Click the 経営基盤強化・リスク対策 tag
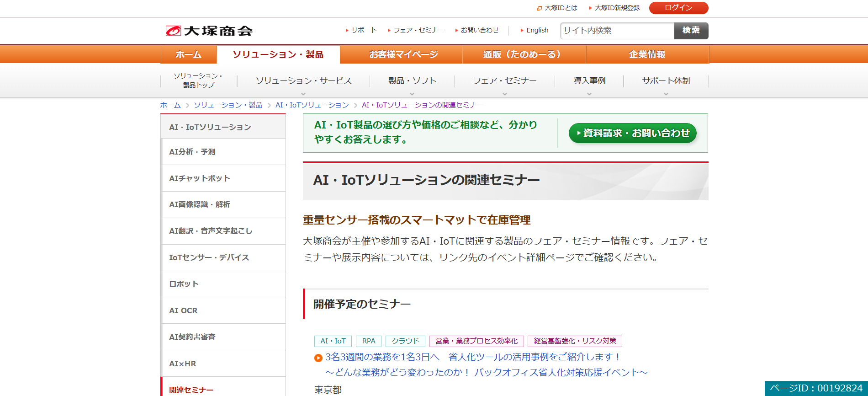This screenshot has width=868, height=396. [575, 341]
